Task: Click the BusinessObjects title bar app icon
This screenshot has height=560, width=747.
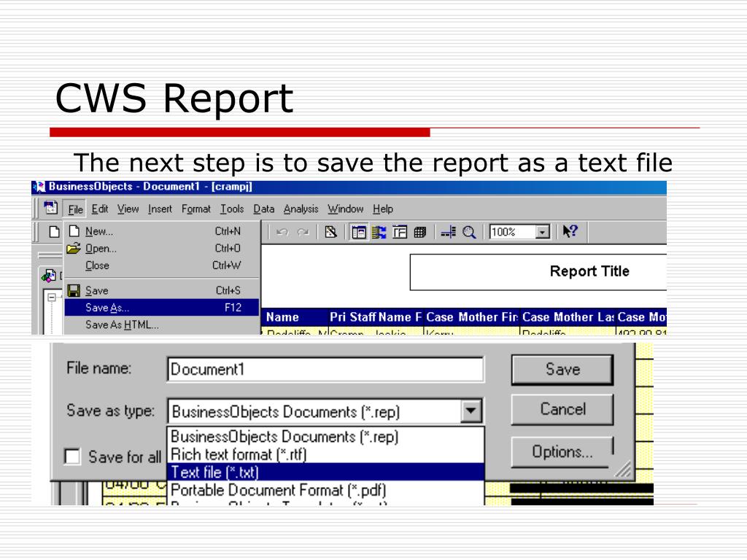Action: 39,187
